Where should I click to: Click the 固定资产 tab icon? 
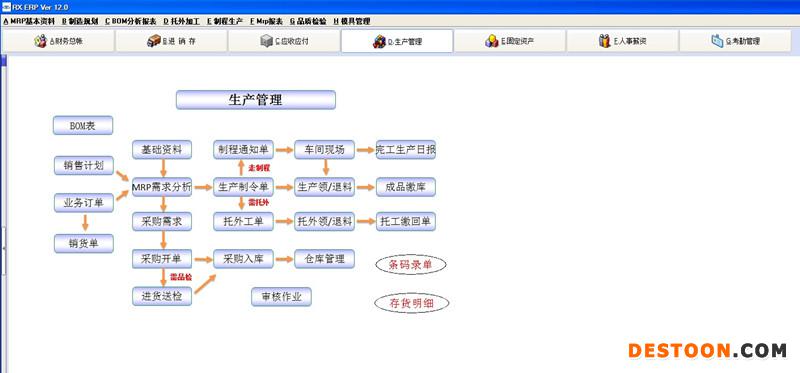click(492, 41)
